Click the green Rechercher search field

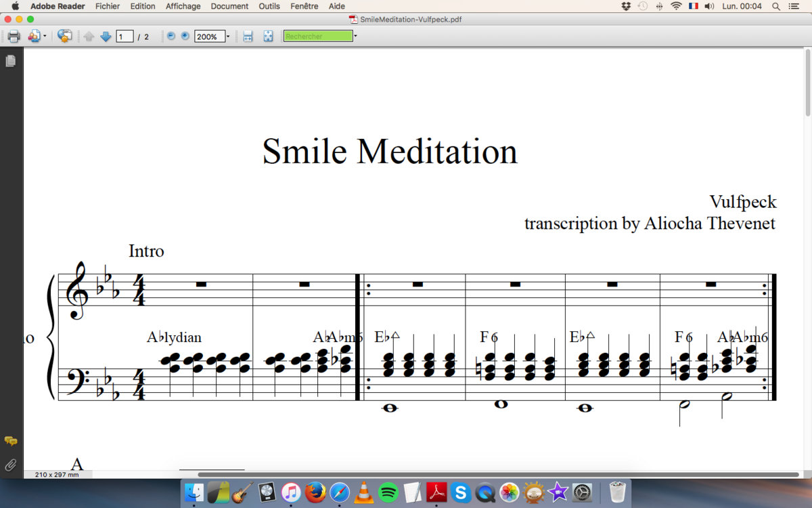click(318, 37)
